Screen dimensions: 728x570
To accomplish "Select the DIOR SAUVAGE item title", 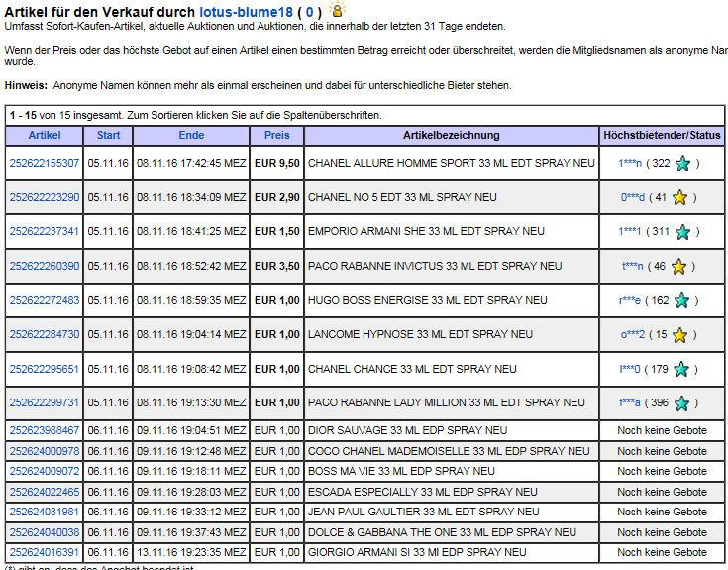I will pyautogui.click(x=407, y=430).
